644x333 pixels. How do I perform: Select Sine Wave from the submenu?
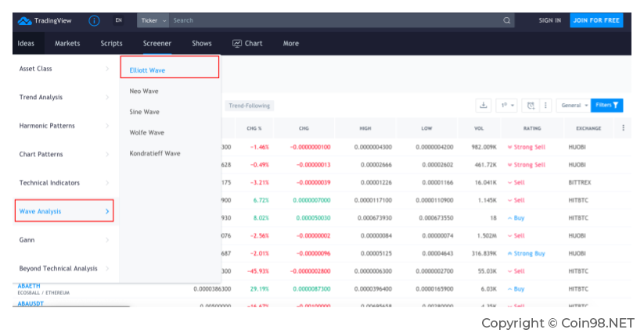click(144, 112)
